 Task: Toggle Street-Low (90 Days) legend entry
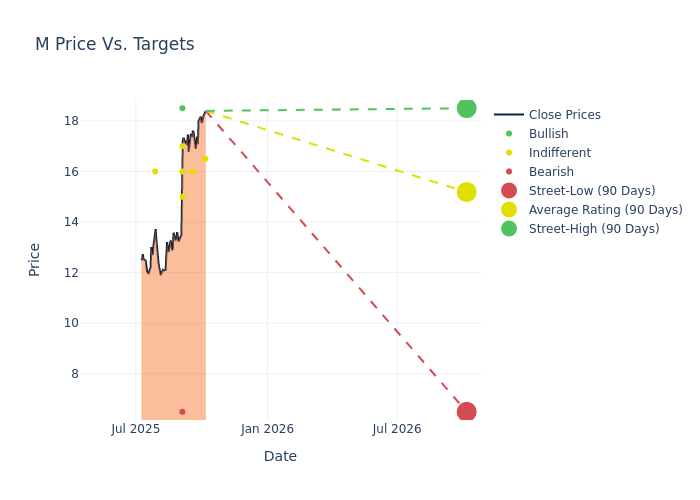click(591, 191)
